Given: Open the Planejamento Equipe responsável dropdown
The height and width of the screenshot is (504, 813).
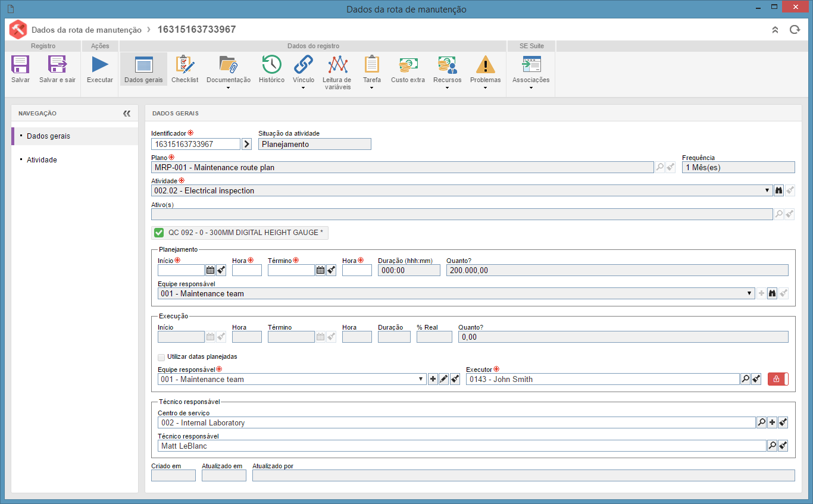Looking at the screenshot, I should (x=749, y=293).
